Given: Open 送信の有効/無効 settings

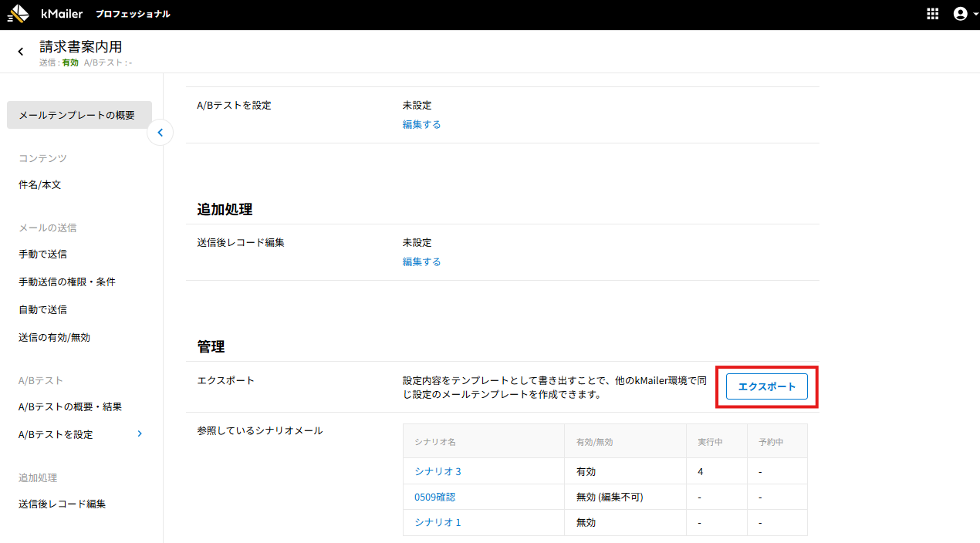Looking at the screenshot, I should pos(55,337).
